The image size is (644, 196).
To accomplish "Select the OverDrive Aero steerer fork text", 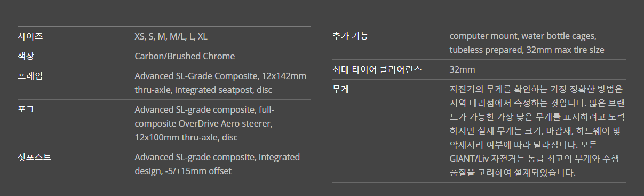I will [203, 123].
